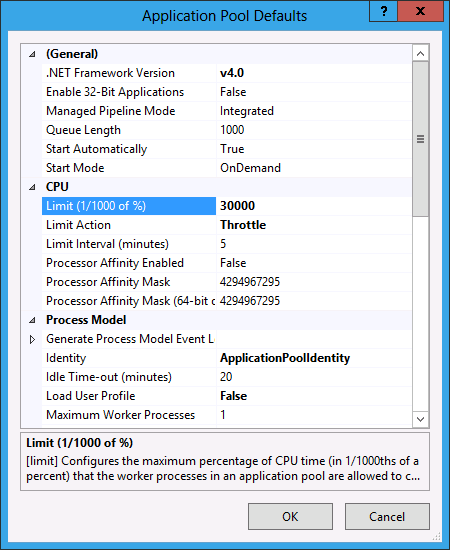Select Idle Time-out (minutes) row

[x=226, y=377]
